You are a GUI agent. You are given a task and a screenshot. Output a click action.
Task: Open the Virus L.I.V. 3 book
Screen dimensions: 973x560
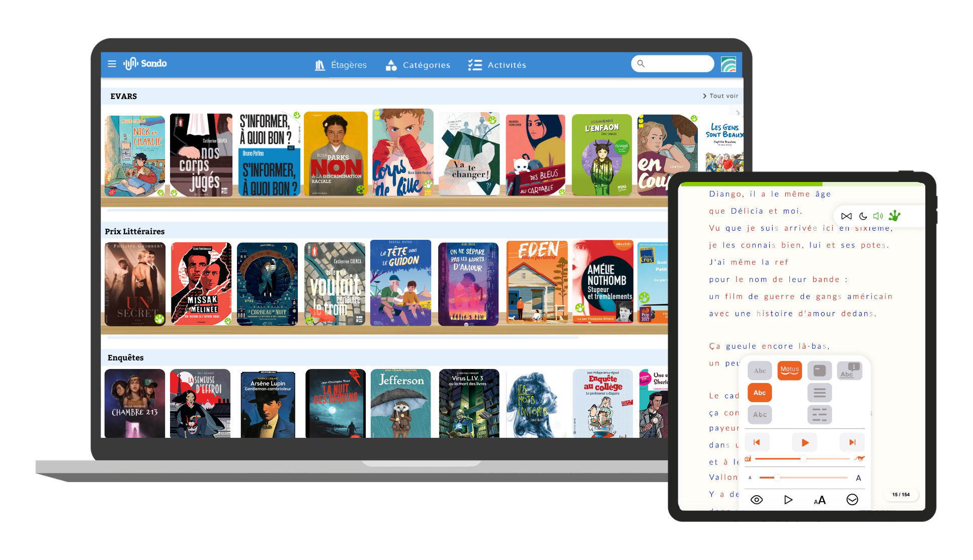point(469,404)
